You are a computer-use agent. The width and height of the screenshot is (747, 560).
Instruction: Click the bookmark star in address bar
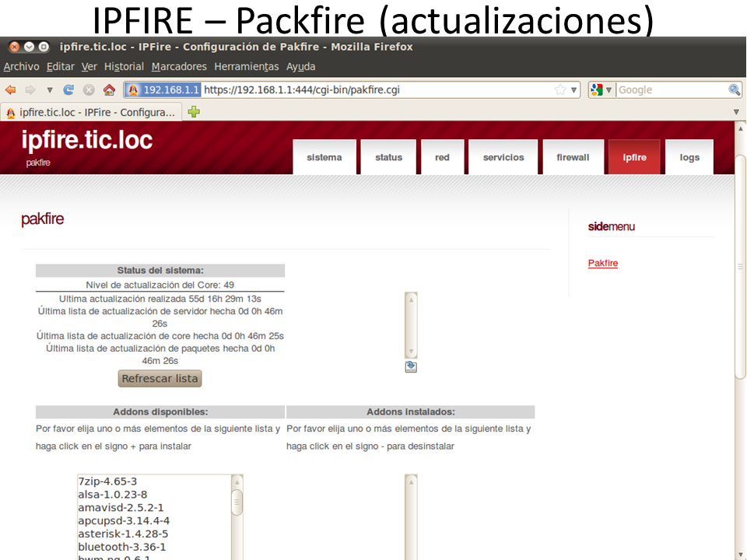click(x=560, y=89)
